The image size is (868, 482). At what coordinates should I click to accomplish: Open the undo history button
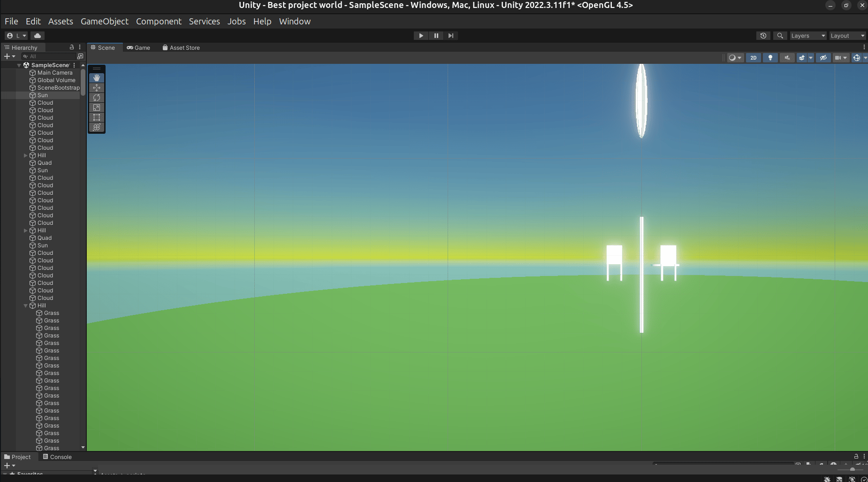[x=763, y=36]
